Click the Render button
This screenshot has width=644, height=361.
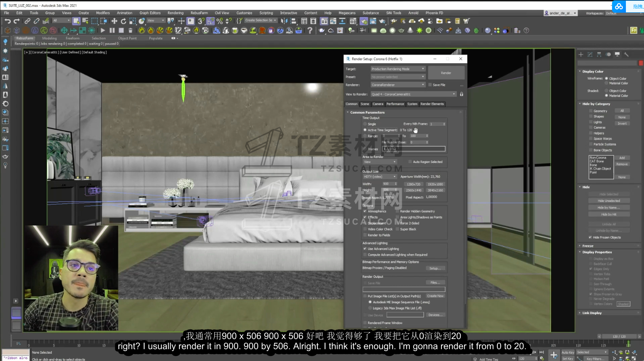coord(446,73)
